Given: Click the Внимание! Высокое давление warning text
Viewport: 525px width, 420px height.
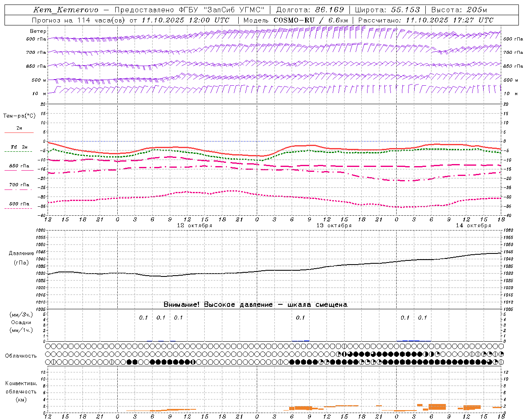Looking at the screenshot, I should pos(256,305).
